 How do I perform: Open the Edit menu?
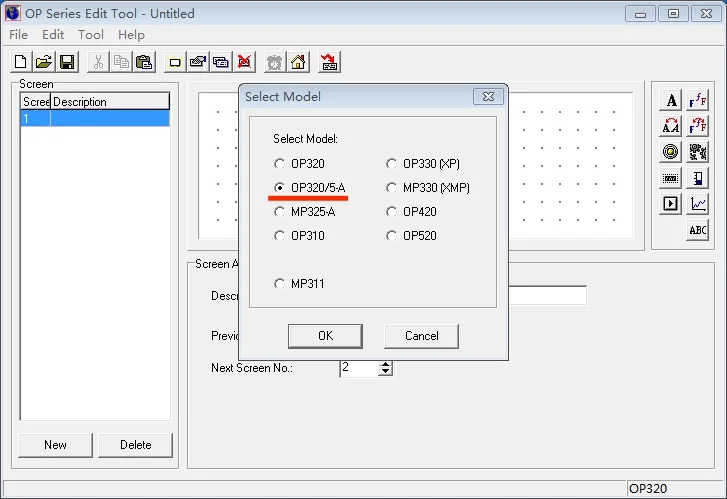coord(53,35)
